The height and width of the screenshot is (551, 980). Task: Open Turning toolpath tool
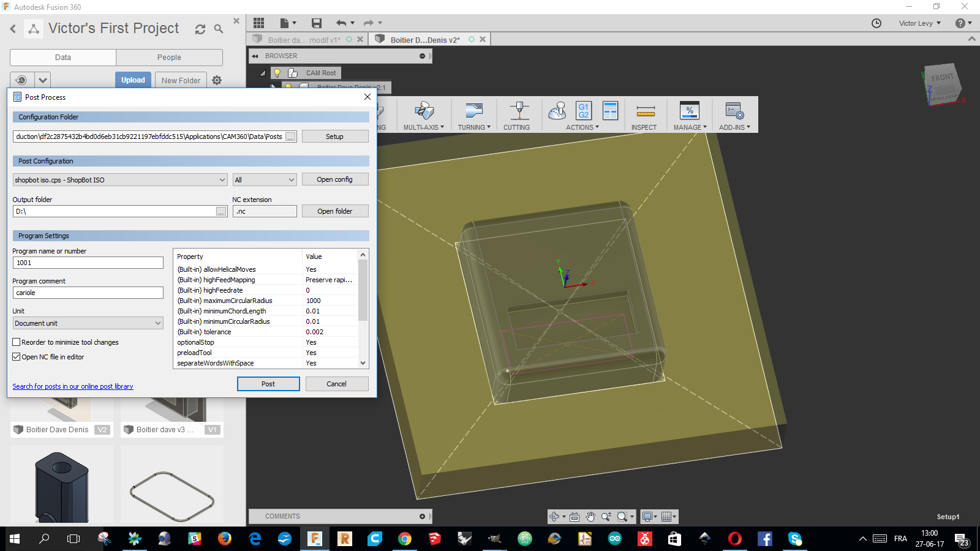click(x=473, y=111)
